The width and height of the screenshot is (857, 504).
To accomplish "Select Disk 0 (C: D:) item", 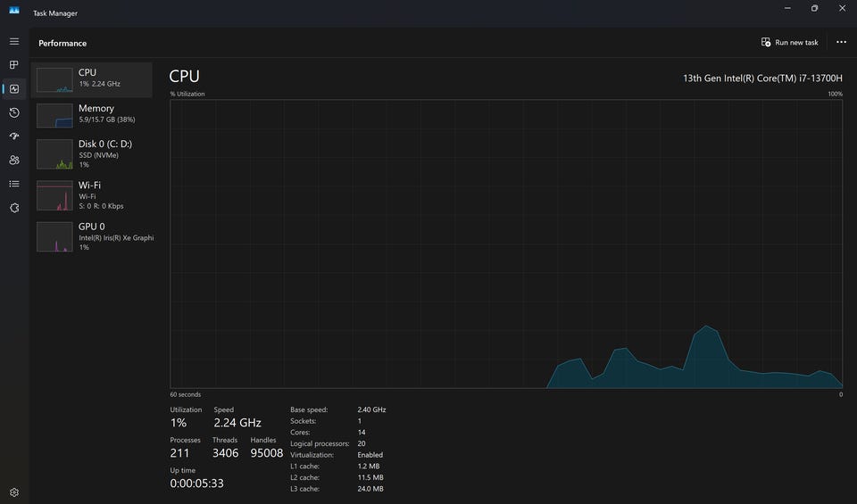I will (x=91, y=154).
